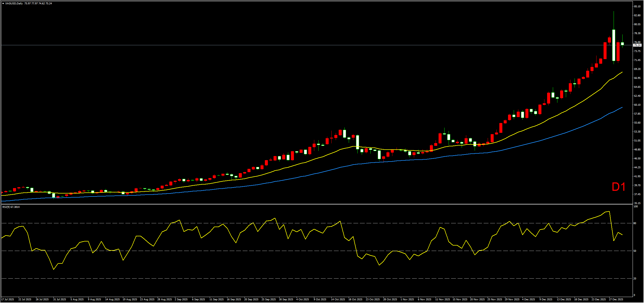The image size is (644, 303).
Task: Click the triangle next to XAGUSD,Daily
Action: click(x=3, y=4)
